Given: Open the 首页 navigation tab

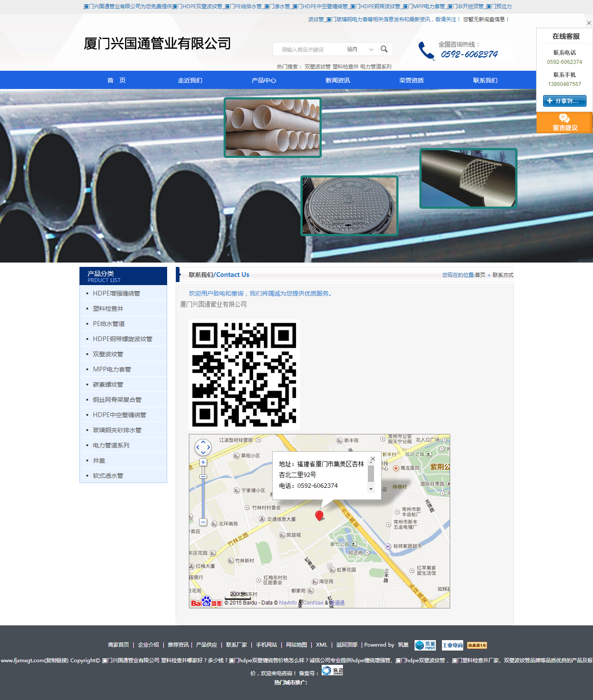Looking at the screenshot, I should click(116, 80).
